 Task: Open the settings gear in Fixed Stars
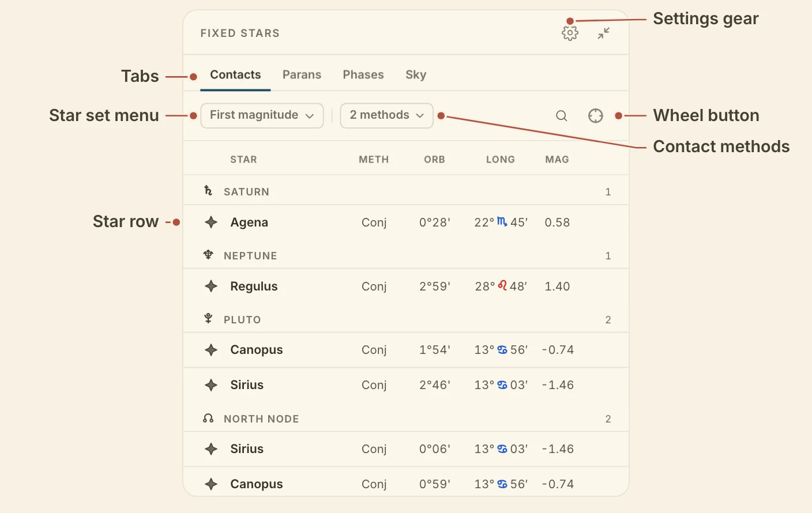pyautogui.click(x=570, y=33)
